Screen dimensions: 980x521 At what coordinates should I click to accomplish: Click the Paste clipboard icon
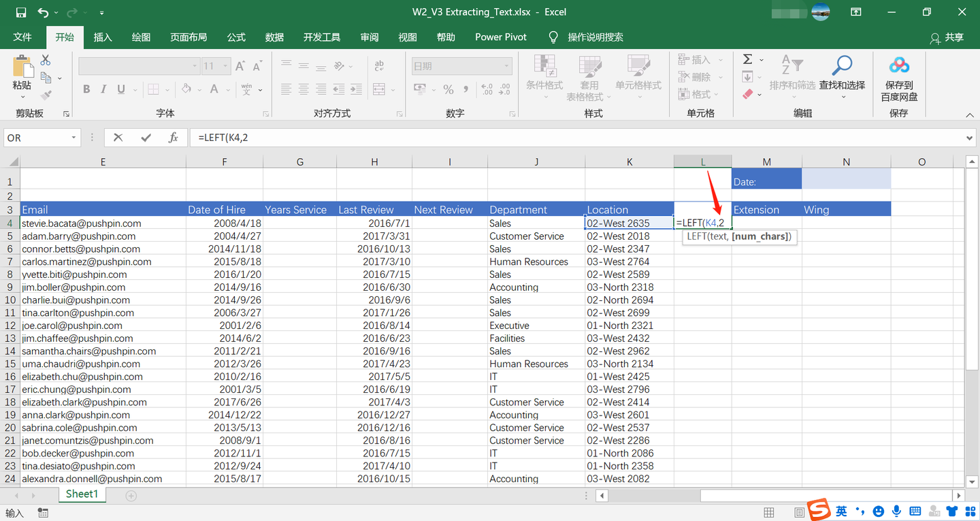tap(22, 67)
